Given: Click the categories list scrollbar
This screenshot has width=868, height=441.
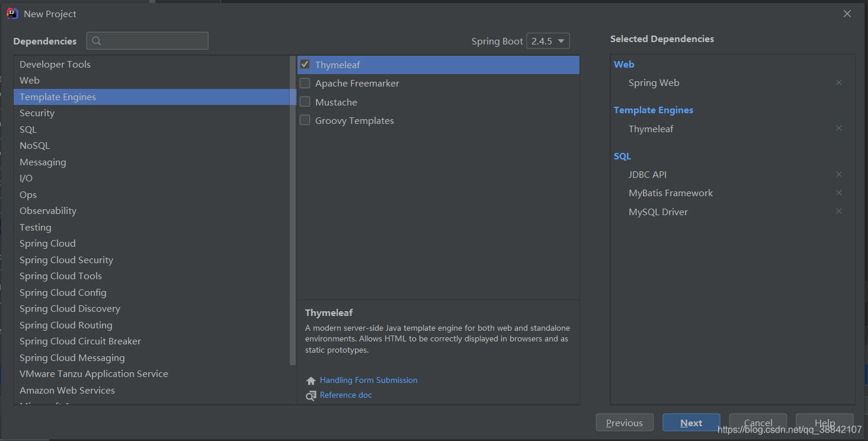Looking at the screenshot, I should [x=293, y=210].
